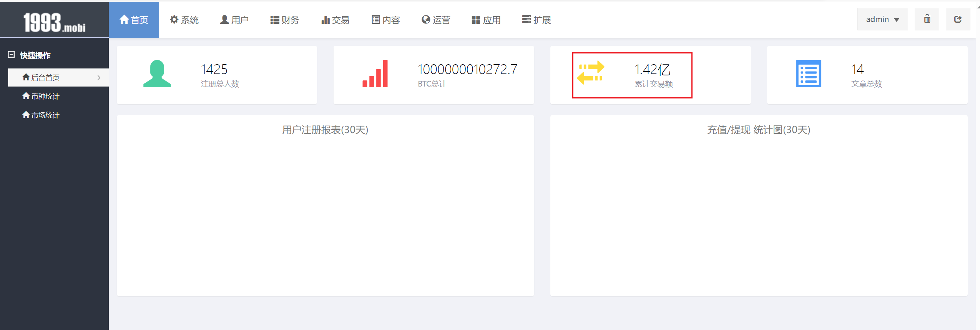This screenshot has width=980, height=330.
Task: Click the blue article list icon
Action: [x=809, y=73]
